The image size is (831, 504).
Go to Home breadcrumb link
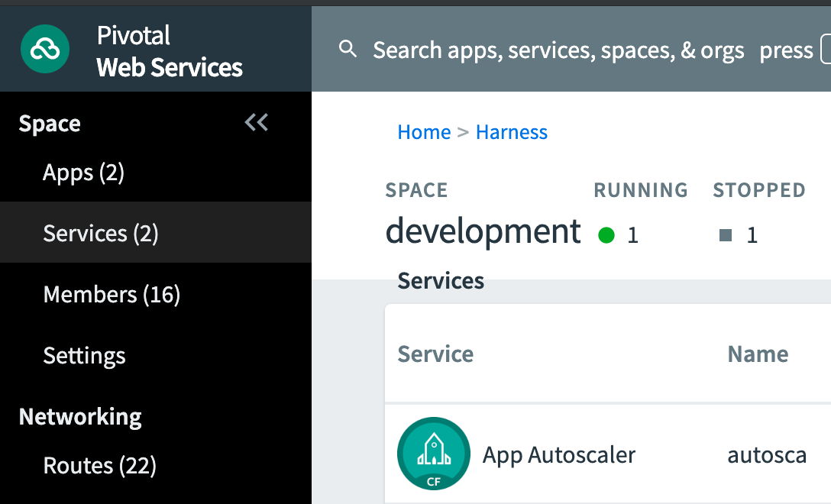[x=424, y=132]
